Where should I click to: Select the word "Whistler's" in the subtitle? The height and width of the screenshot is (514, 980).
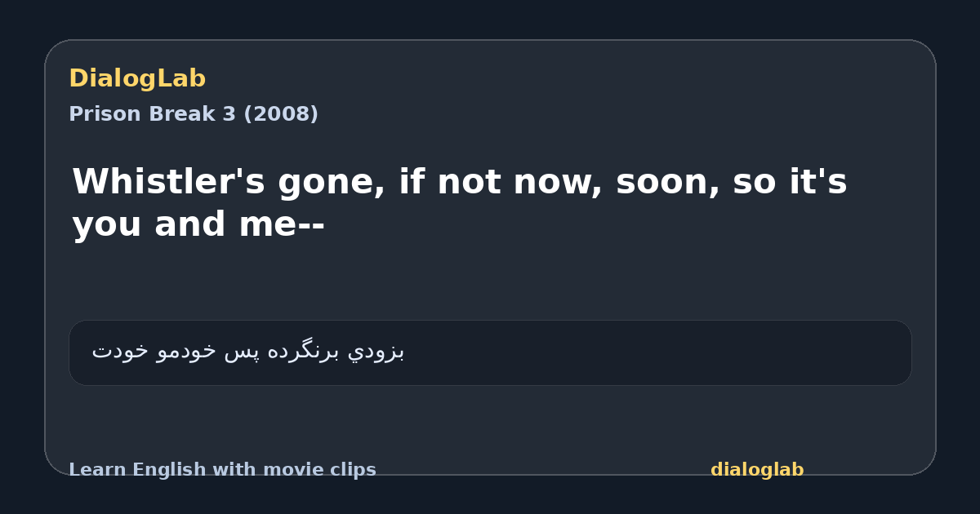168,182
